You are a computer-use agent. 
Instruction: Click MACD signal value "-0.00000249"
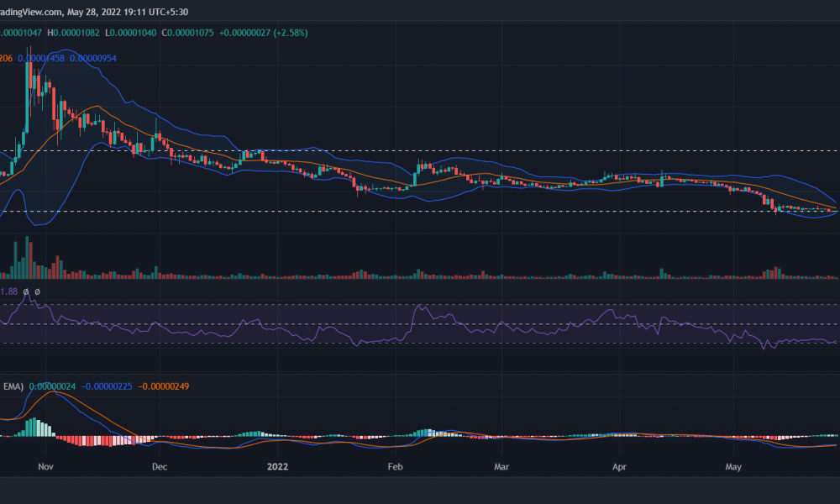pyautogui.click(x=164, y=386)
